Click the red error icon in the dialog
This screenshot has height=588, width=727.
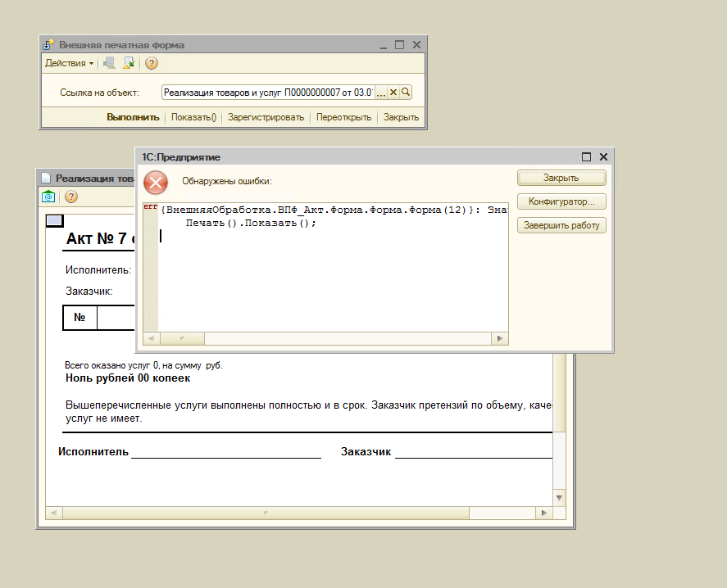pyautogui.click(x=156, y=182)
